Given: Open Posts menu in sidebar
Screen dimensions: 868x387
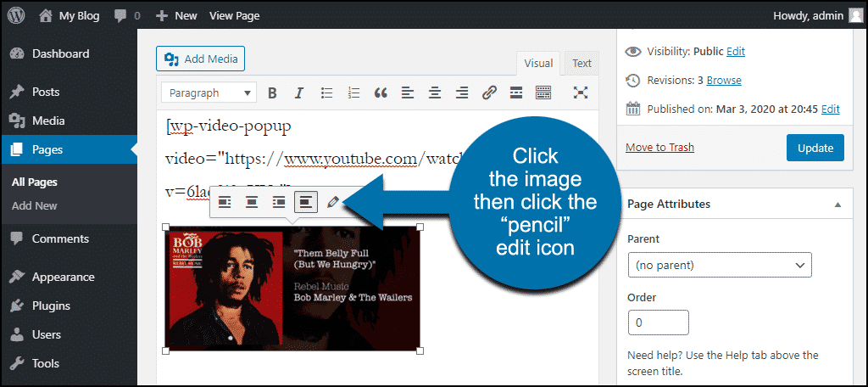Looking at the screenshot, I should pyautogui.click(x=69, y=92).
